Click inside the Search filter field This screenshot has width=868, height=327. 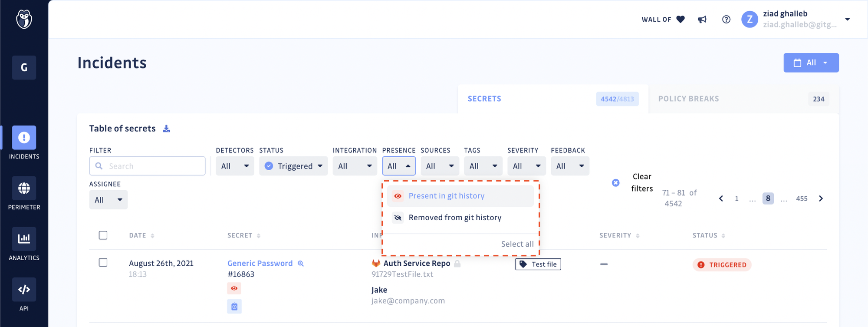click(147, 165)
